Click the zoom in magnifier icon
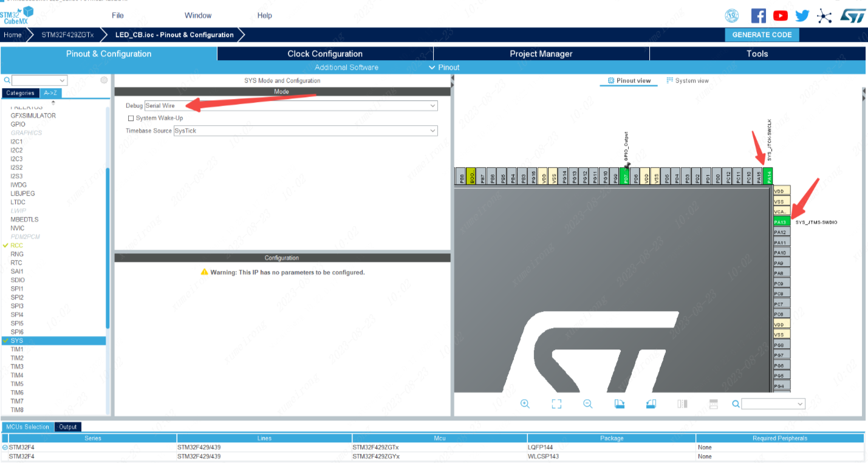Screen dimensions: 868x463 pos(525,404)
